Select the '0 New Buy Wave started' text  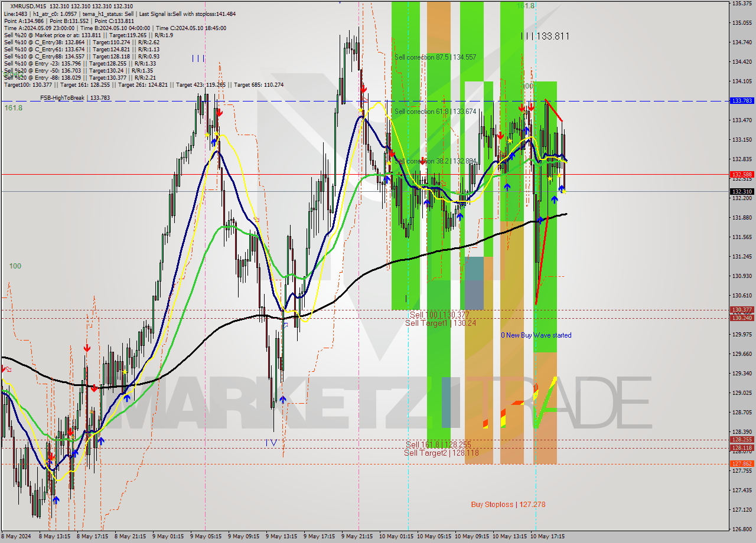click(536, 335)
